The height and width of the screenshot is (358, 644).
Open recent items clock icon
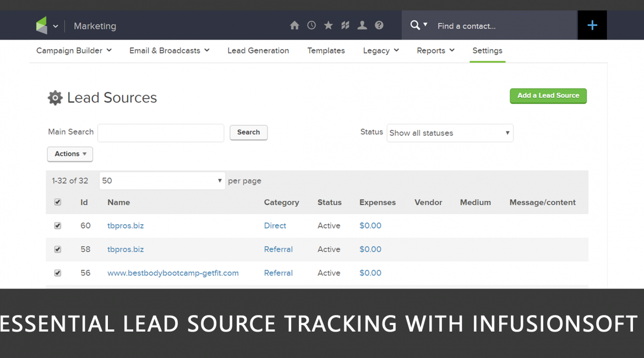(x=312, y=25)
